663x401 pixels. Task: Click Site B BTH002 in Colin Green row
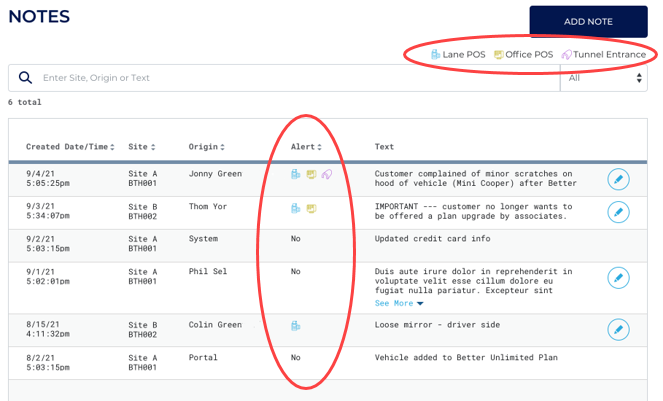142,330
